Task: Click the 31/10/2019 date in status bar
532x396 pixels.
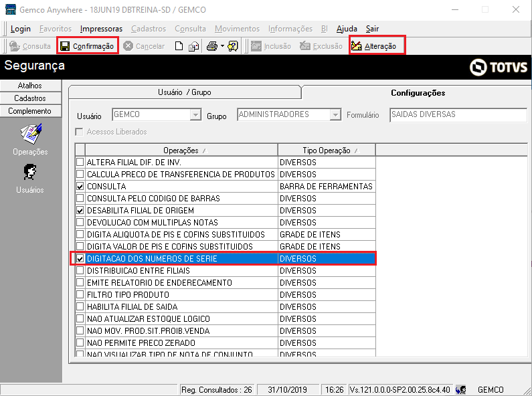Action: click(287, 390)
